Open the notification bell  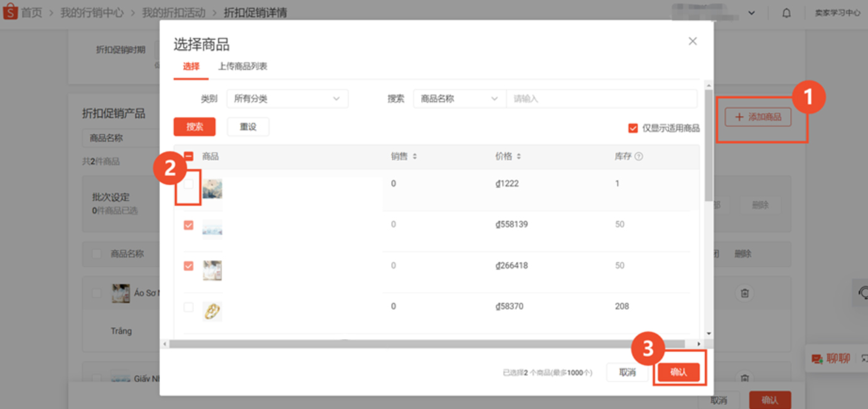click(786, 13)
